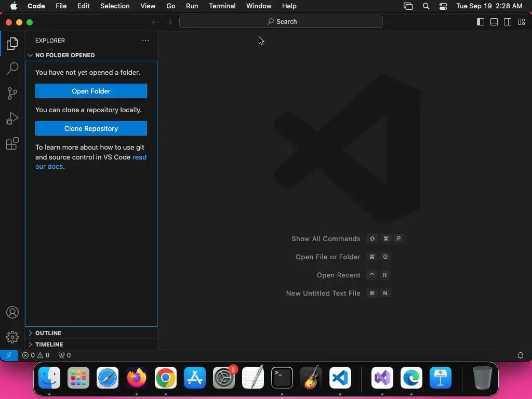
Task: Open System Settings from the Dock
Action: pyautogui.click(x=224, y=378)
